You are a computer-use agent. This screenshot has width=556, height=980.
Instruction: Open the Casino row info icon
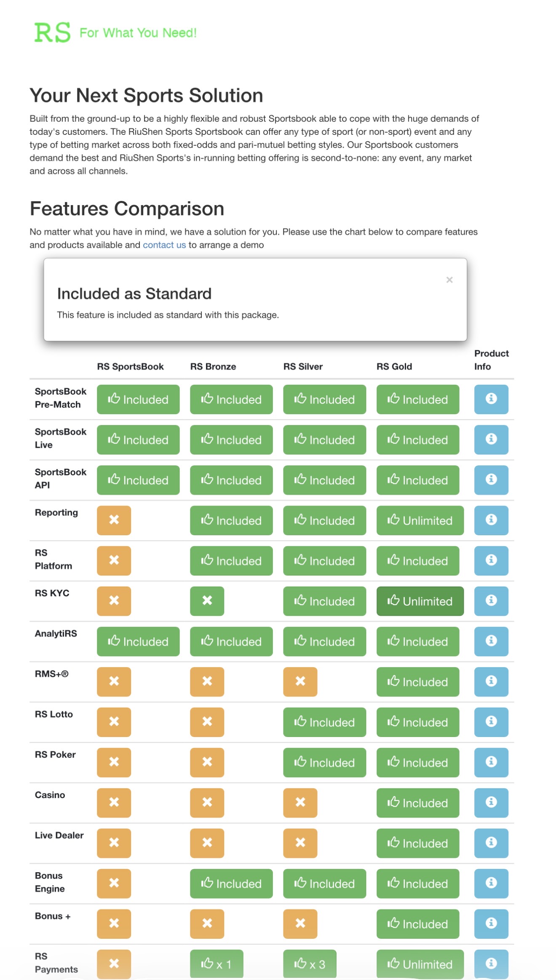tap(491, 803)
